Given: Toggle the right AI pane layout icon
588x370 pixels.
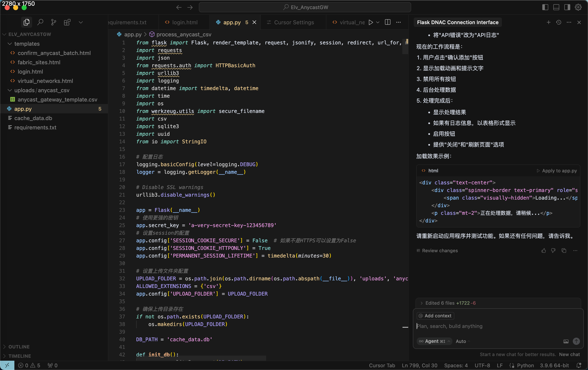Looking at the screenshot, I should [567, 7].
